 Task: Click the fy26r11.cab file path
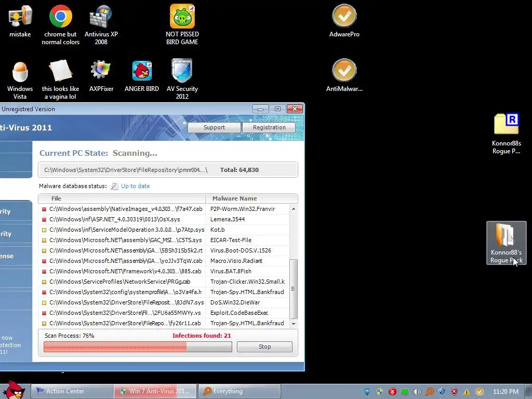tap(125, 323)
